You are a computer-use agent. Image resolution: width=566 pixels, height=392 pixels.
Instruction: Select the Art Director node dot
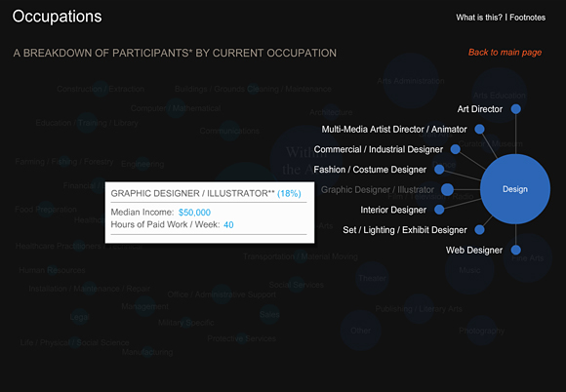[516, 109]
